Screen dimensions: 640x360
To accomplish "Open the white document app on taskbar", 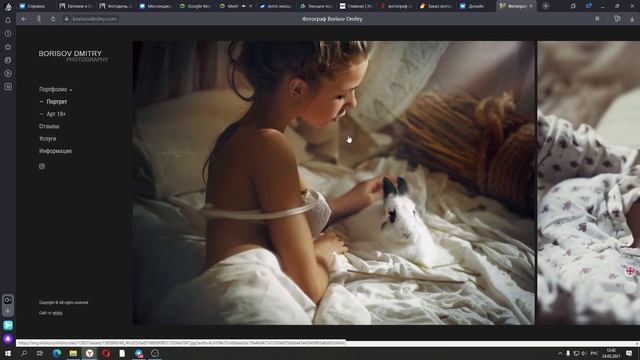I will [x=122, y=353].
